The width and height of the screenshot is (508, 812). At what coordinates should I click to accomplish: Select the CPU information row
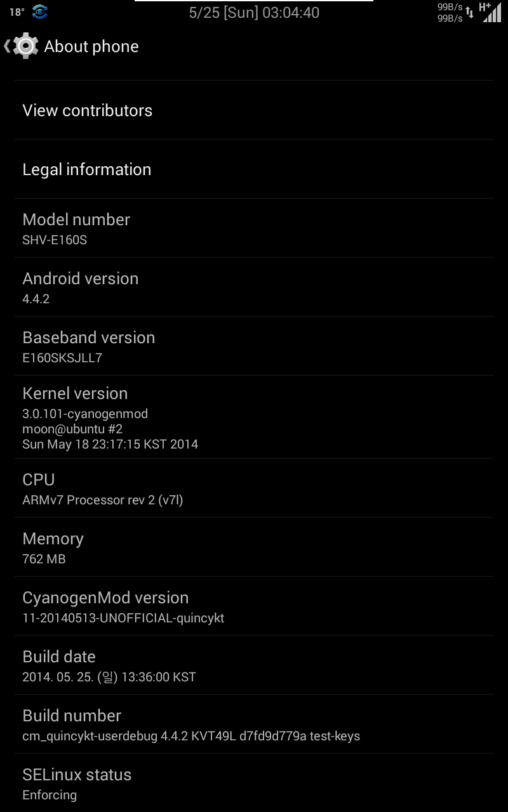[254, 488]
